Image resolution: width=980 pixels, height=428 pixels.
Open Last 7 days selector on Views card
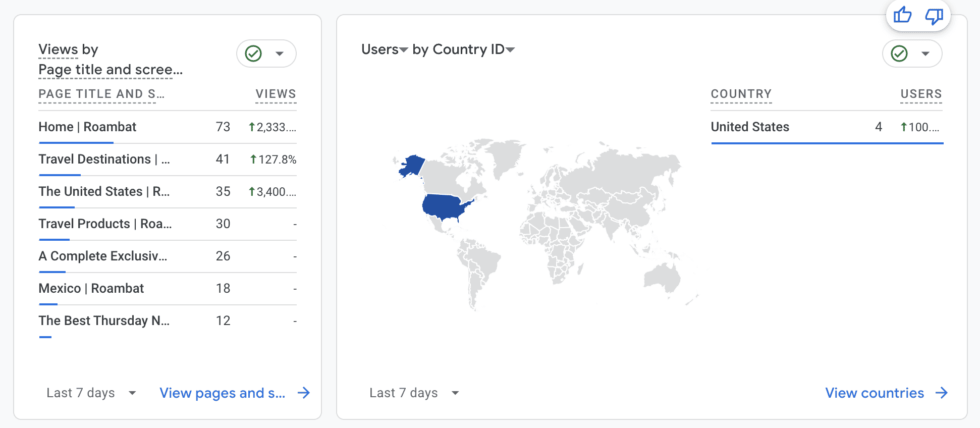pyautogui.click(x=91, y=393)
